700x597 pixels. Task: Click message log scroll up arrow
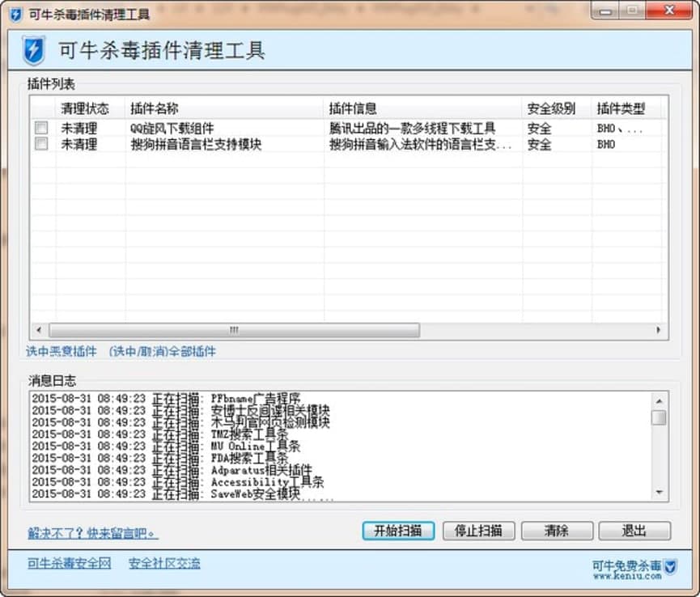[659, 401]
